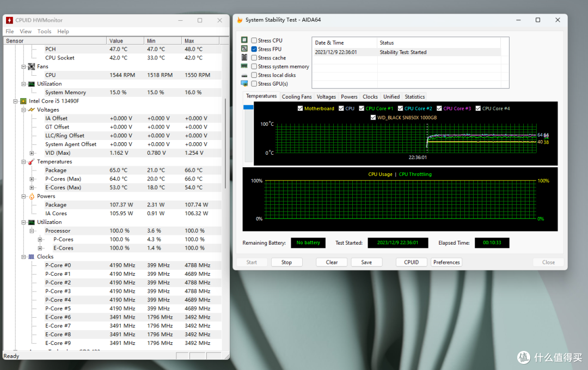This screenshot has width=588, height=370.
Task: Click the CPUID button
Action: (412, 262)
